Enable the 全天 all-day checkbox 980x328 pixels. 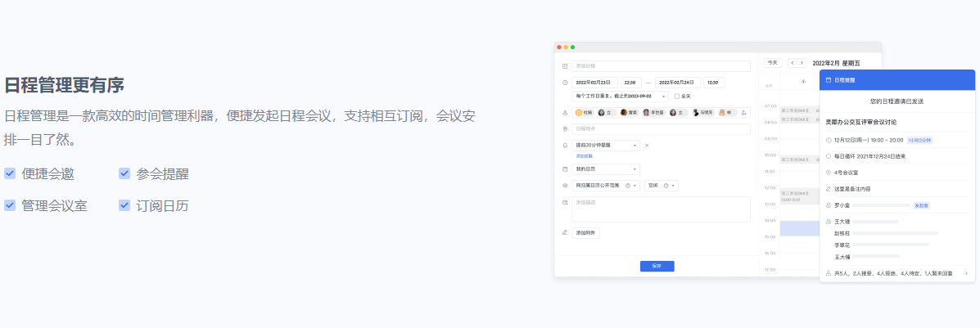[676, 97]
